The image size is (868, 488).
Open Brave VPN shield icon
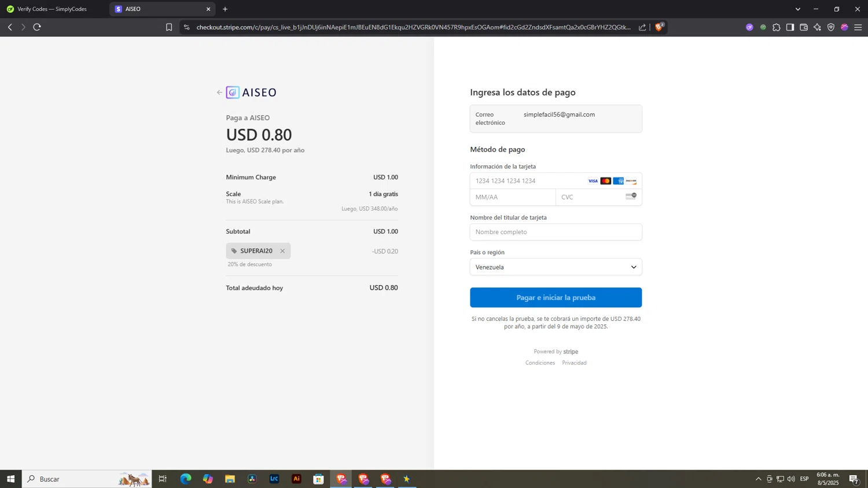(831, 27)
